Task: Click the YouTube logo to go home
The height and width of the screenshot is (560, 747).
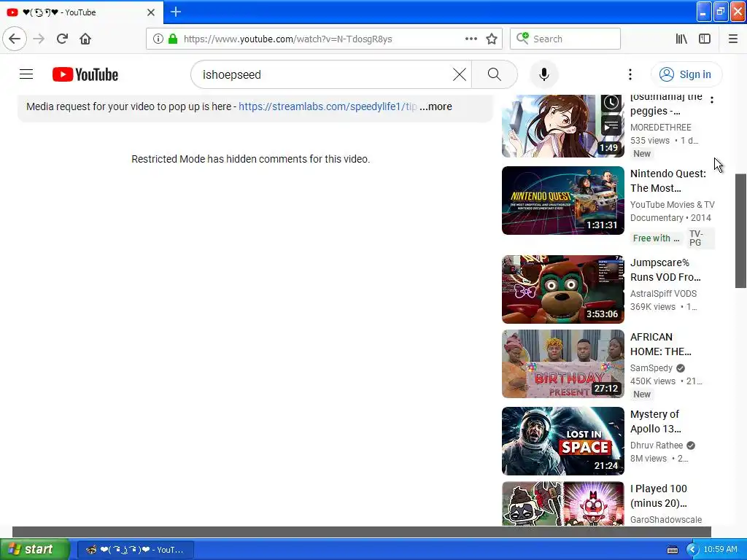Action: tap(85, 74)
